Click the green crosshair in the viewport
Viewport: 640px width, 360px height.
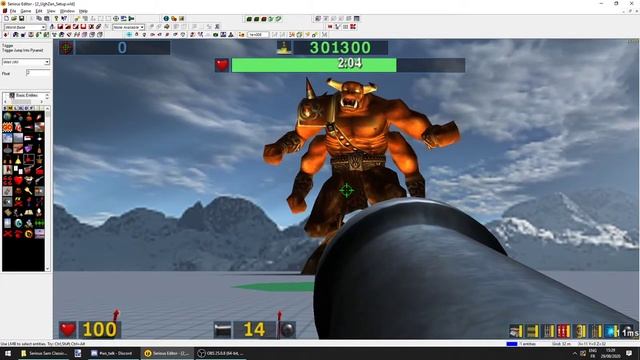[x=346, y=190]
